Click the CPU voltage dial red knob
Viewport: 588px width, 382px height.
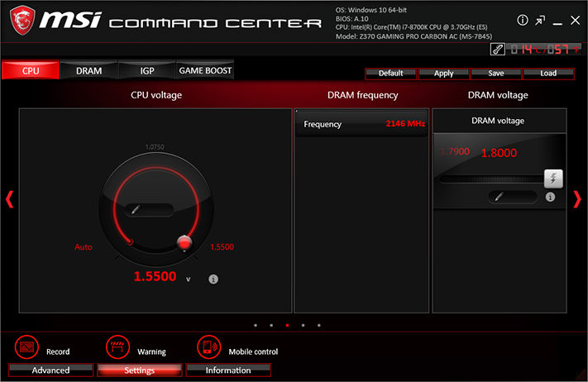click(184, 243)
